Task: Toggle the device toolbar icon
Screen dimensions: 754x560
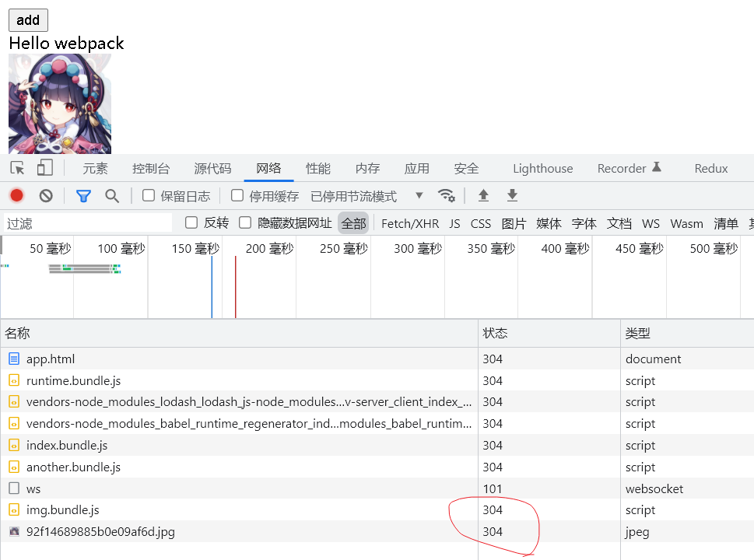Action: 44,168
